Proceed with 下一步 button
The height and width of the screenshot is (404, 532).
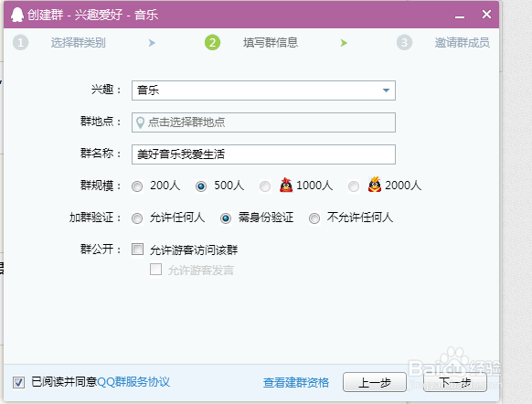(455, 382)
